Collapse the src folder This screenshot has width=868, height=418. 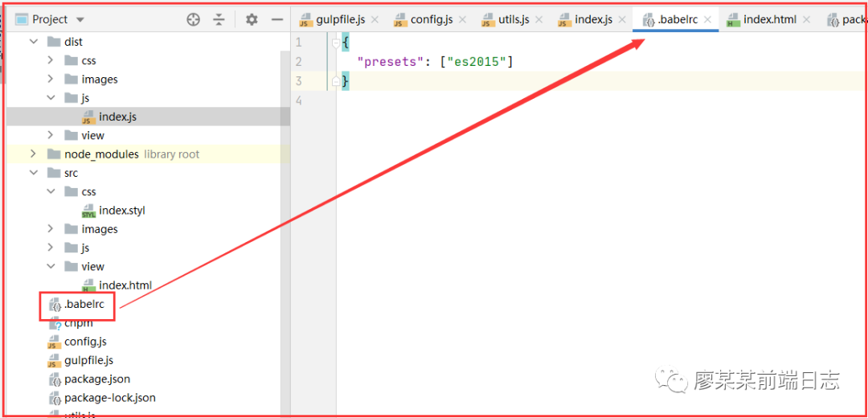click(34, 173)
